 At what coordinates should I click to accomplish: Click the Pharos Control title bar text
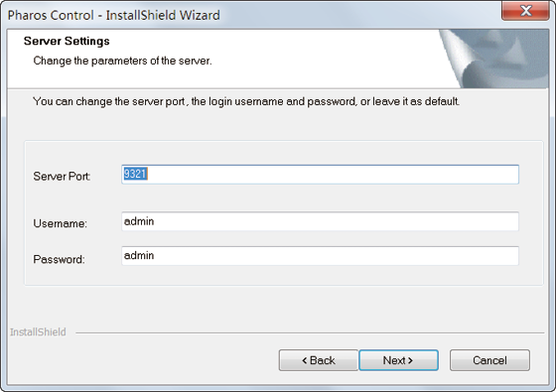tap(113, 15)
